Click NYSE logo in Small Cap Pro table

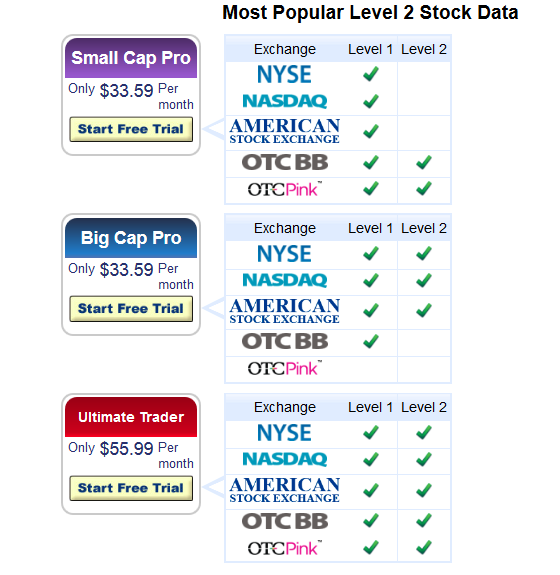[x=284, y=74]
